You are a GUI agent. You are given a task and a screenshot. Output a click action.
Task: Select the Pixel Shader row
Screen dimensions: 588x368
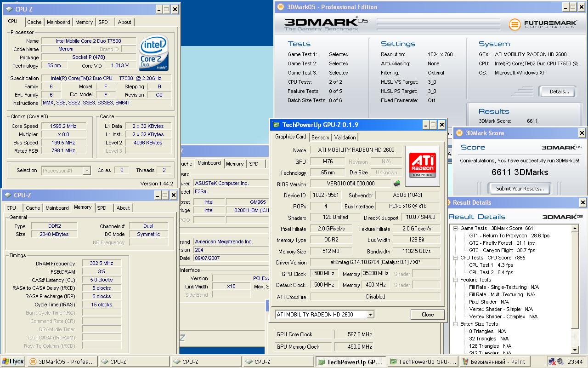tap(488, 302)
